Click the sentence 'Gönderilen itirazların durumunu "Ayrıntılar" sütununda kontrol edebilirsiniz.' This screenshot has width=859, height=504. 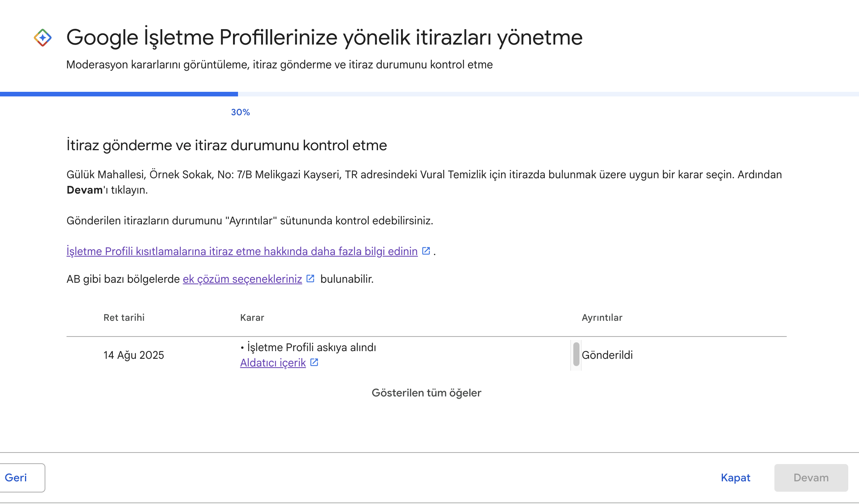click(x=250, y=220)
